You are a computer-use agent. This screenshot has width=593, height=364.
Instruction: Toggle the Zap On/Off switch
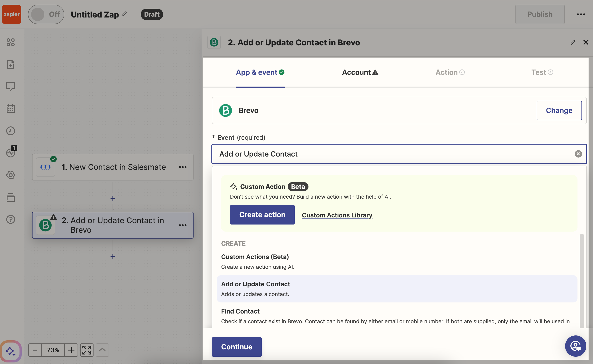coord(46,14)
